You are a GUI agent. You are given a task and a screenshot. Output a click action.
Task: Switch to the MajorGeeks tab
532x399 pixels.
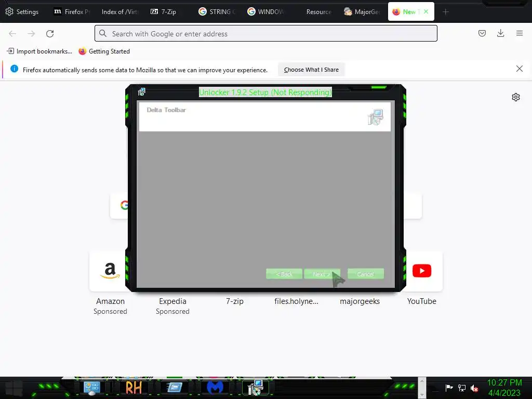(x=362, y=11)
